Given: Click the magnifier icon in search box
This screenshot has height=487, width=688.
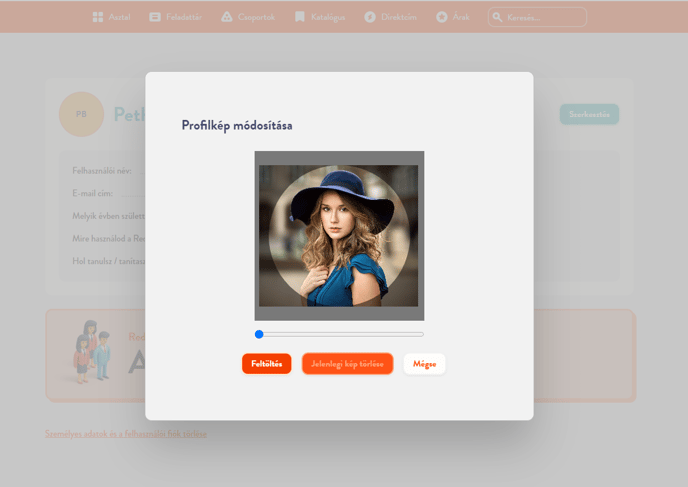Looking at the screenshot, I should (x=497, y=17).
